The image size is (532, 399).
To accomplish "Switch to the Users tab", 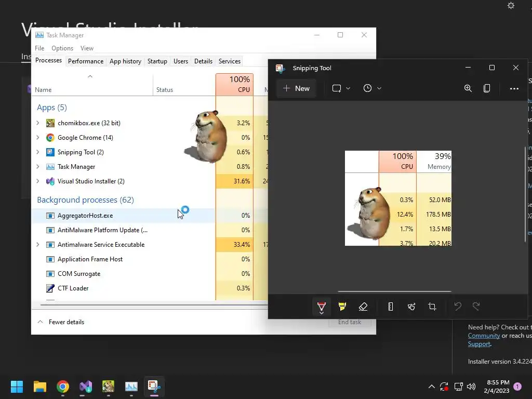I will point(180,61).
